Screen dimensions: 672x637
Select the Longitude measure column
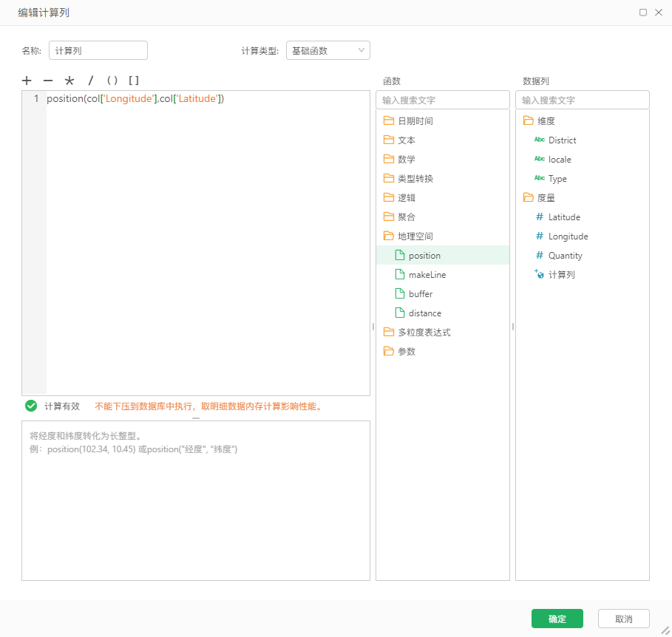(583, 236)
